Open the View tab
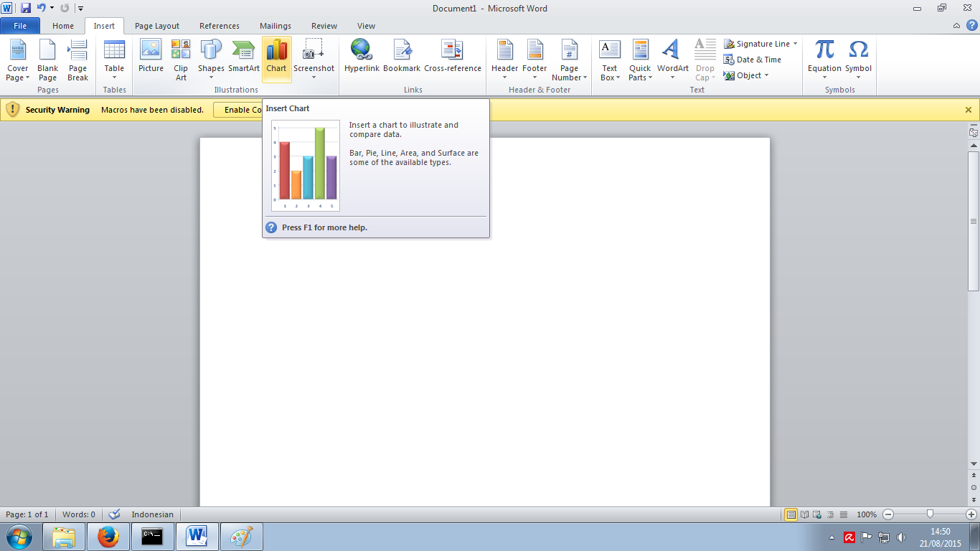This screenshot has width=980, height=551. pyautogui.click(x=366, y=26)
